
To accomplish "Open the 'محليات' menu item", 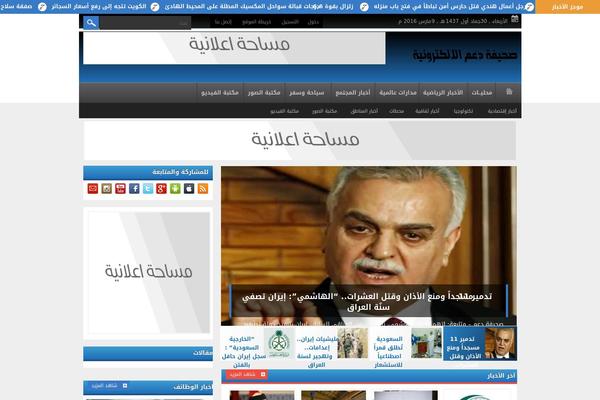I will click(x=482, y=93).
